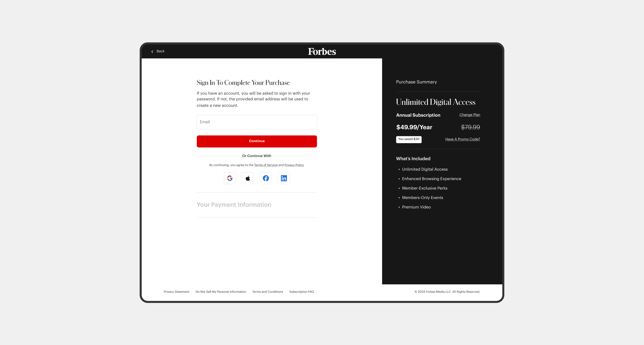This screenshot has width=644, height=345.
Task: Click the Annual Subscription label
Action: click(x=418, y=115)
